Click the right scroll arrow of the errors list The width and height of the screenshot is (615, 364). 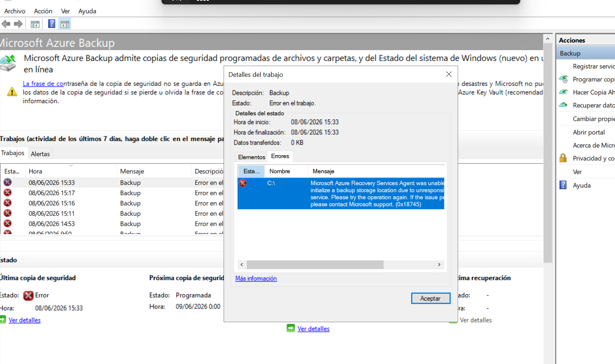[x=439, y=265]
